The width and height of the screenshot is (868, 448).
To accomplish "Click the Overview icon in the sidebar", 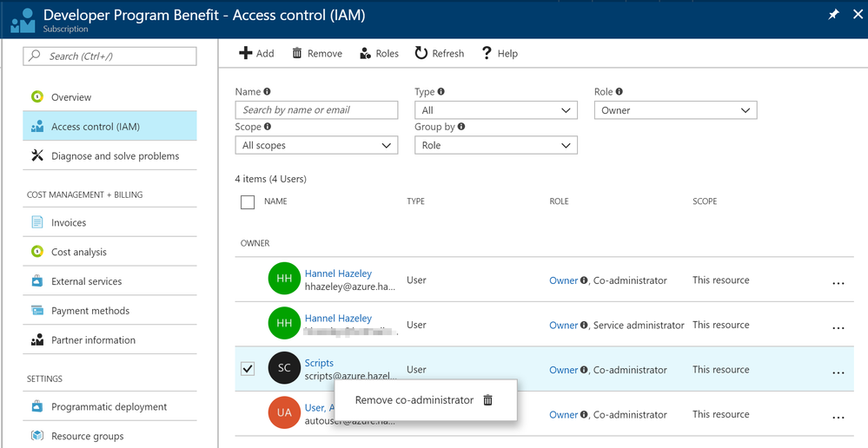I will tap(37, 96).
